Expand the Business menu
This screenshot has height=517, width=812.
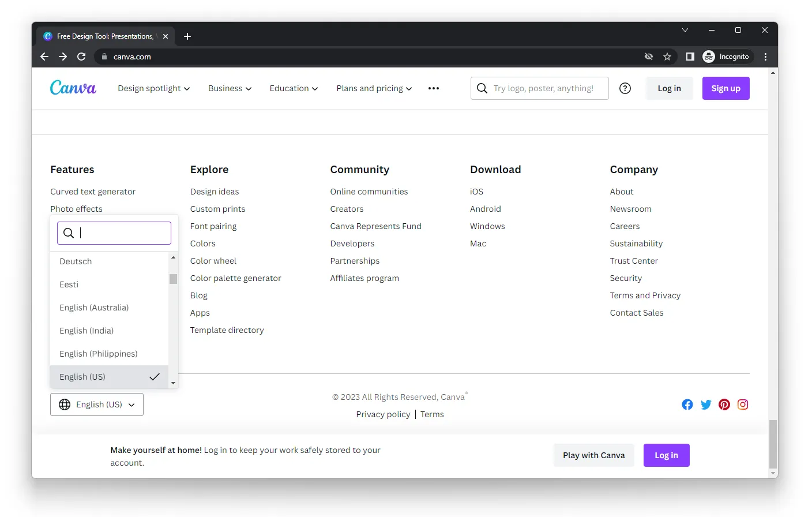[x=230, y=88]
